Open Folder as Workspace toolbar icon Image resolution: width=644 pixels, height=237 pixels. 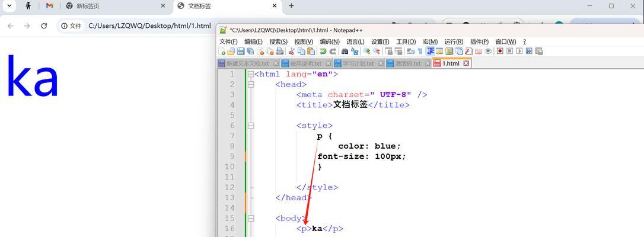click(x=479, y=52)
